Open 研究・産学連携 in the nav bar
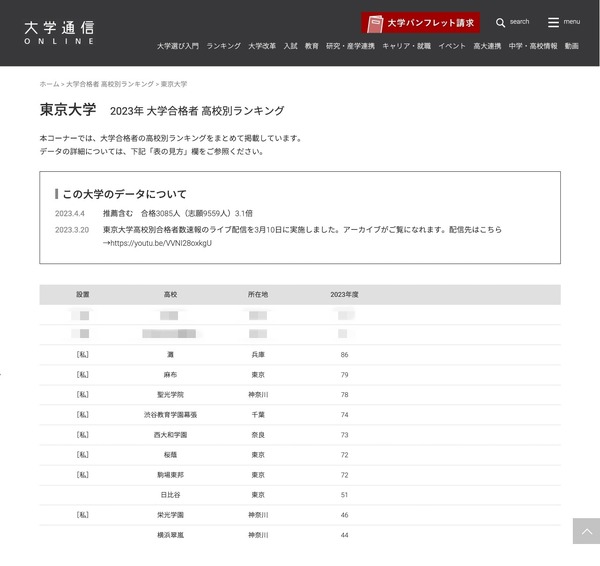The image size is (600, 566). tap(351, 46)
